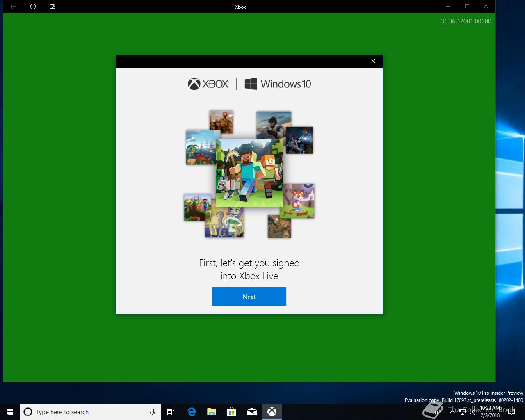Click the central Minecraft artwork thumbnail

click(249, 173)
